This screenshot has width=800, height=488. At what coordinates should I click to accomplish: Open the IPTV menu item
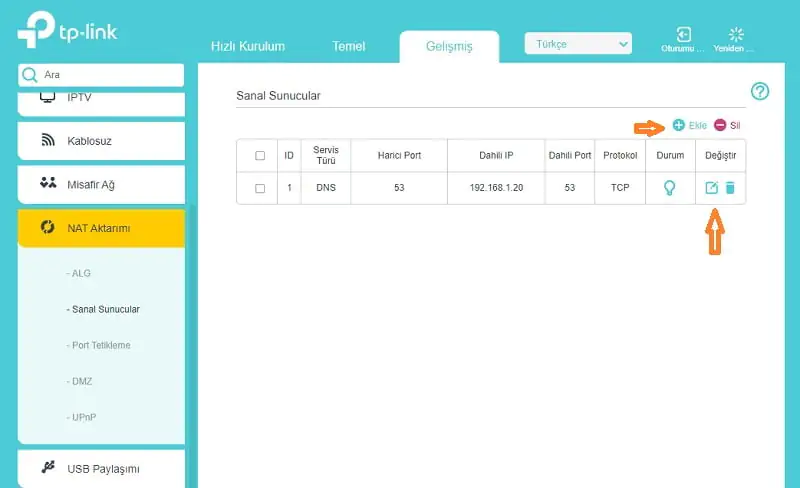(101, 104)
